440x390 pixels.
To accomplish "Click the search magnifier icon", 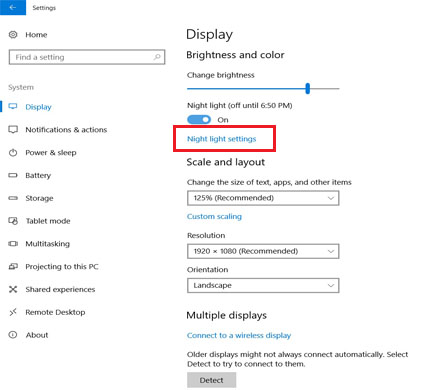I will click(x=157, y=57).
